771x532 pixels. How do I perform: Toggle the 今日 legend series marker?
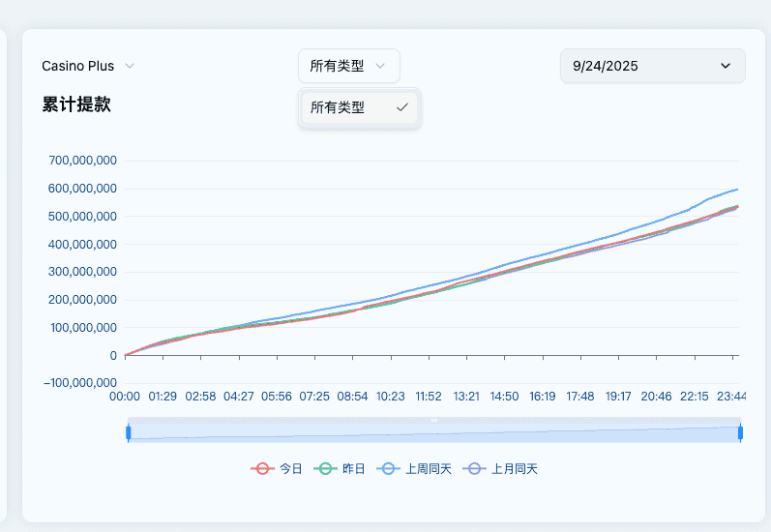tap(261, 468)
